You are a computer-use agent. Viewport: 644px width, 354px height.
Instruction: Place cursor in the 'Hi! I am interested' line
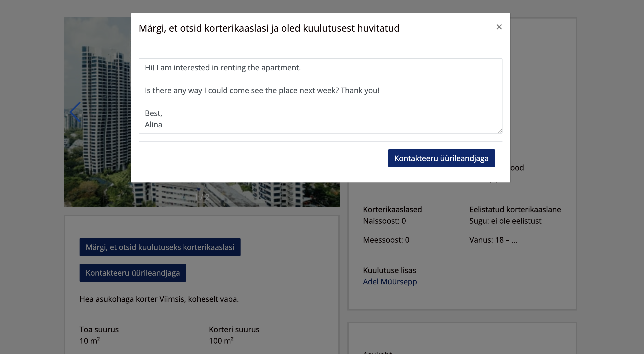click(223, 67)
